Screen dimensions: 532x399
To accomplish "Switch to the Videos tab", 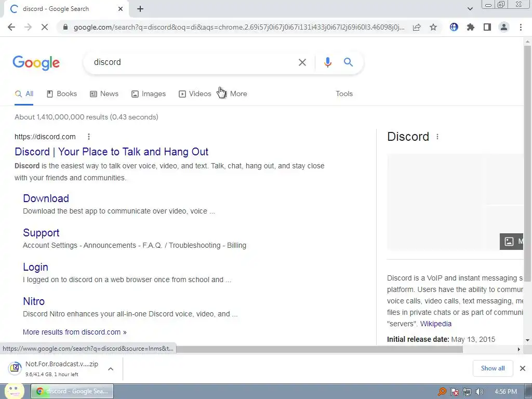I will [195, 94].
